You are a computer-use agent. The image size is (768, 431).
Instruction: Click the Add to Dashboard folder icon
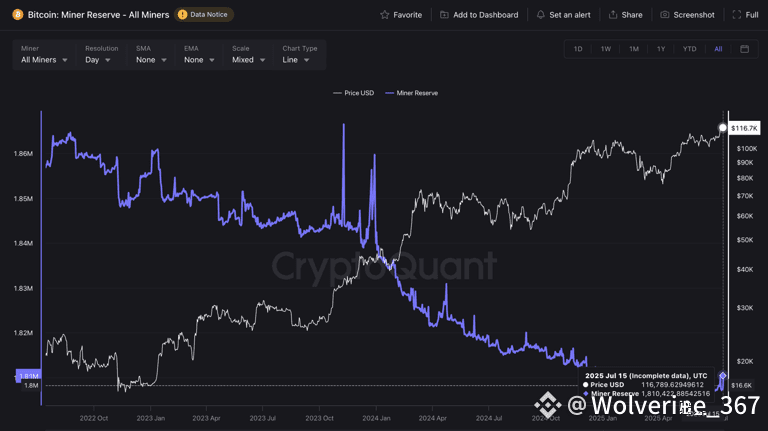(444, 15)
